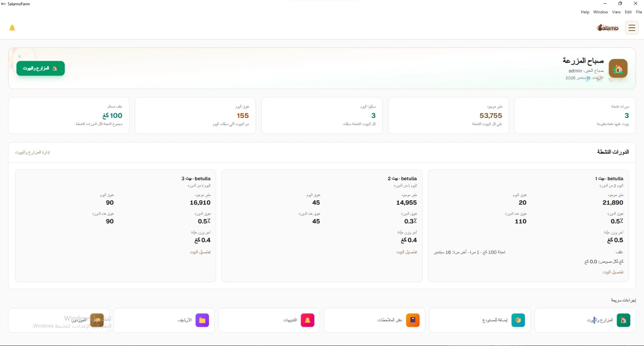This screenshot has width=644, height=346.
Task: Select the سجّلوا اليوم summary card
Action: pos(322,115)
